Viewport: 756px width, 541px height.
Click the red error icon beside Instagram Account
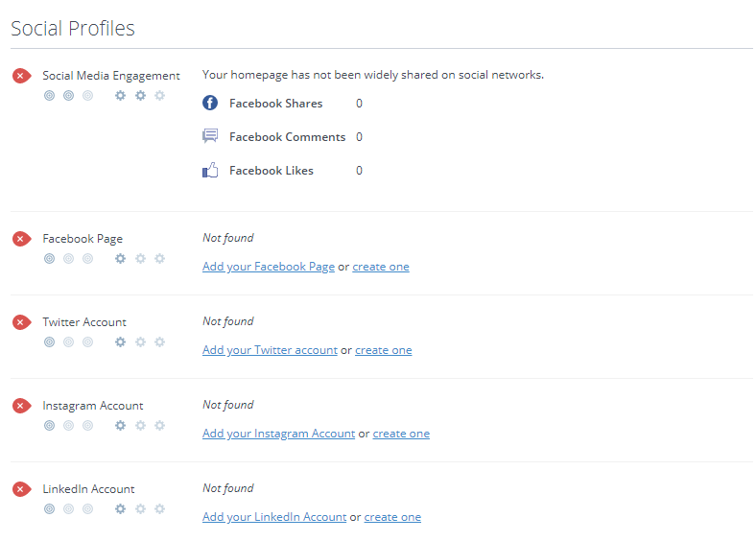tap(21, 406)
